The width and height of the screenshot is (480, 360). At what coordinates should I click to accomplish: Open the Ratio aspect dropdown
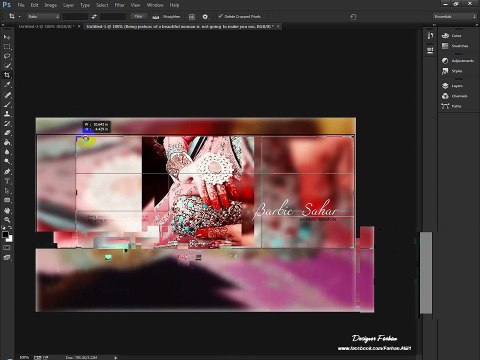tap(43, 16)
